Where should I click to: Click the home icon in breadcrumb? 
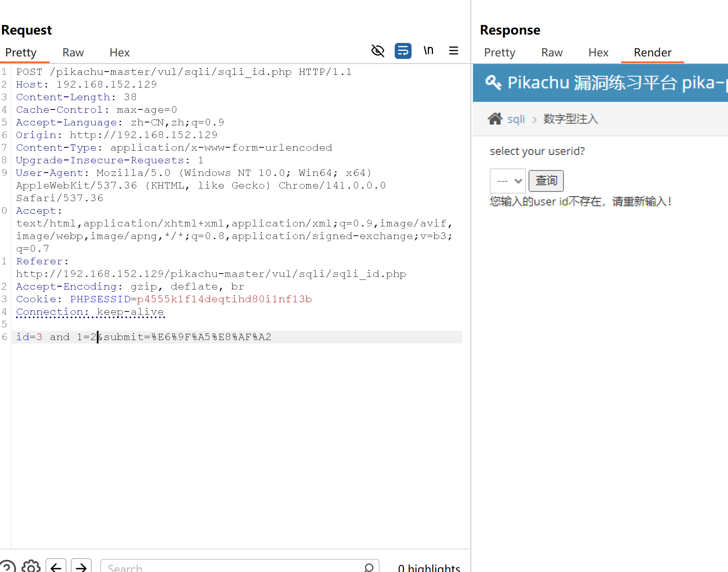tap(495, 119)
